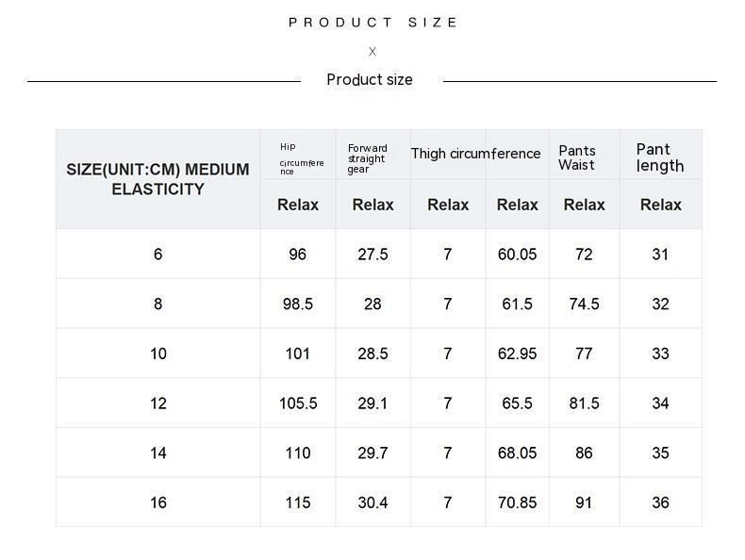Select the Pants Waist column header

[577, 157]
